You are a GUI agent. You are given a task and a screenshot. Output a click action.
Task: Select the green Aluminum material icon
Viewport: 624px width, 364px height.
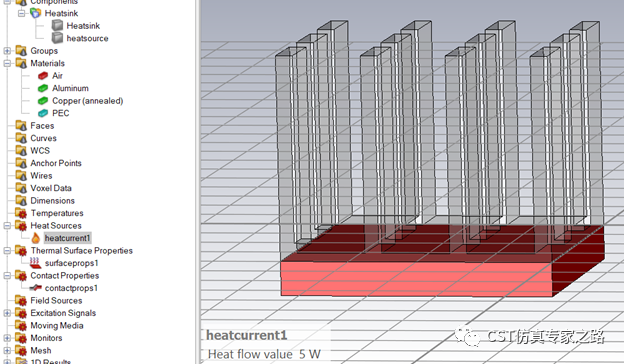point(43,88)
